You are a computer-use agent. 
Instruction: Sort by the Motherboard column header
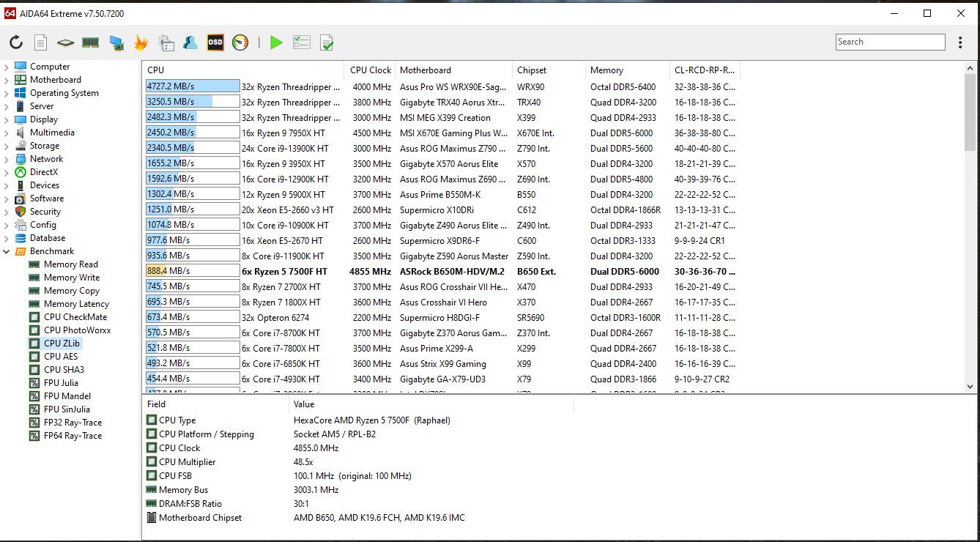point(453,70)
